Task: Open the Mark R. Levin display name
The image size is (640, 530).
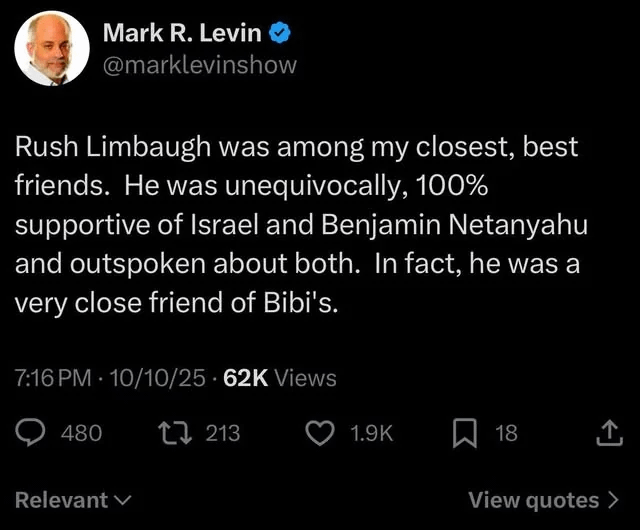Action: click(x=183, y=34)
